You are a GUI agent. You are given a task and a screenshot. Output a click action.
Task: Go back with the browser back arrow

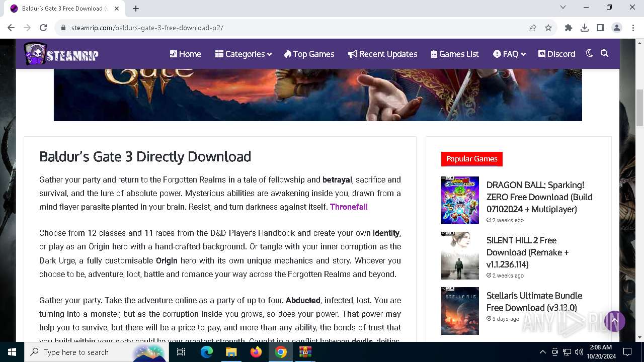coord(11,28)
